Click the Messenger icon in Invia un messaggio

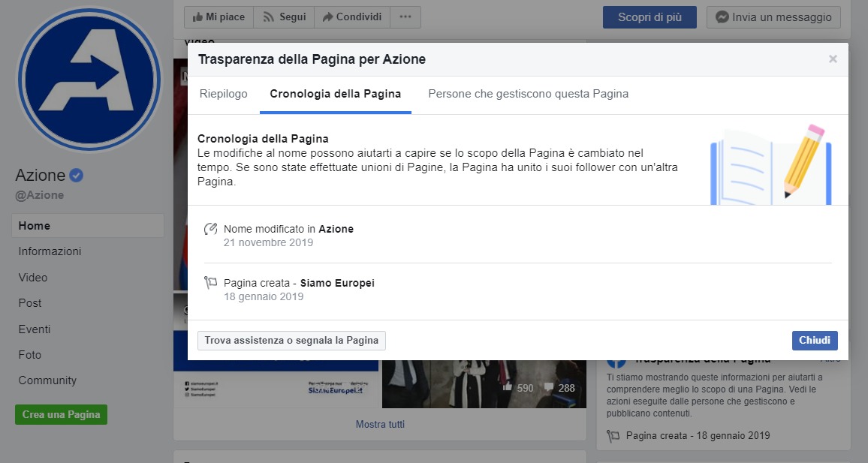tap(722, 17)
